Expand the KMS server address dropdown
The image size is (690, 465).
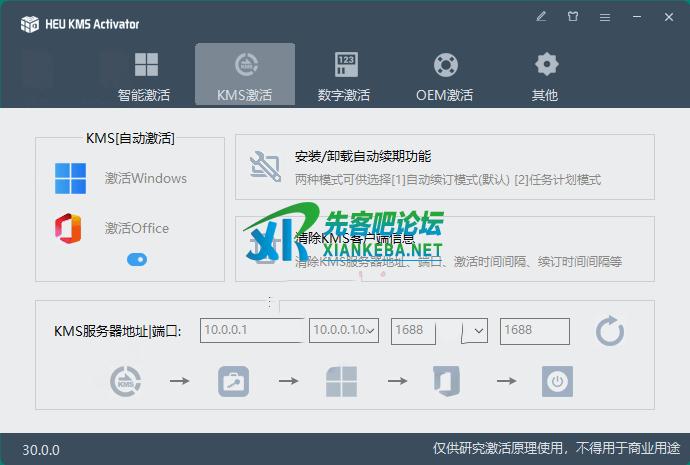pyautogui.click(x=372, y=331)
